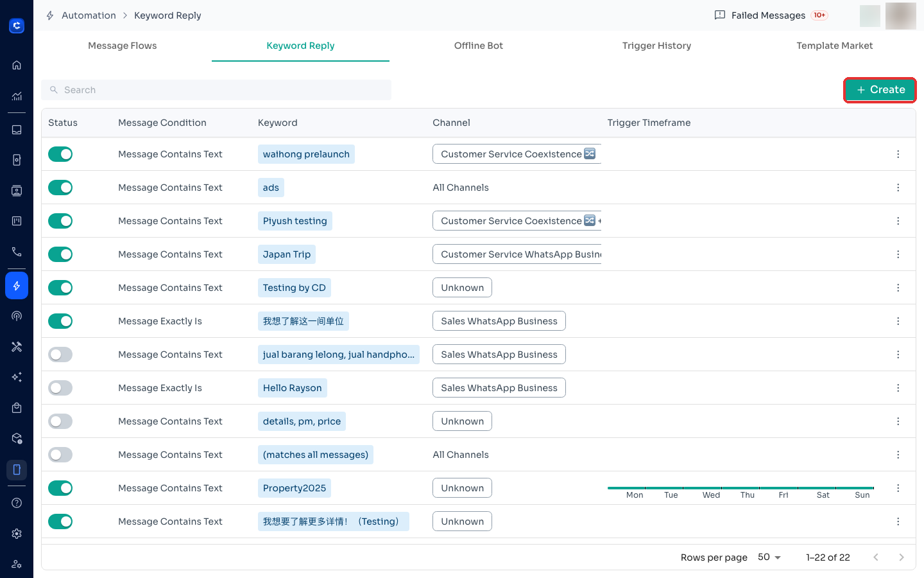Click the Automation breadcrumb link

[x=89, y=15]
